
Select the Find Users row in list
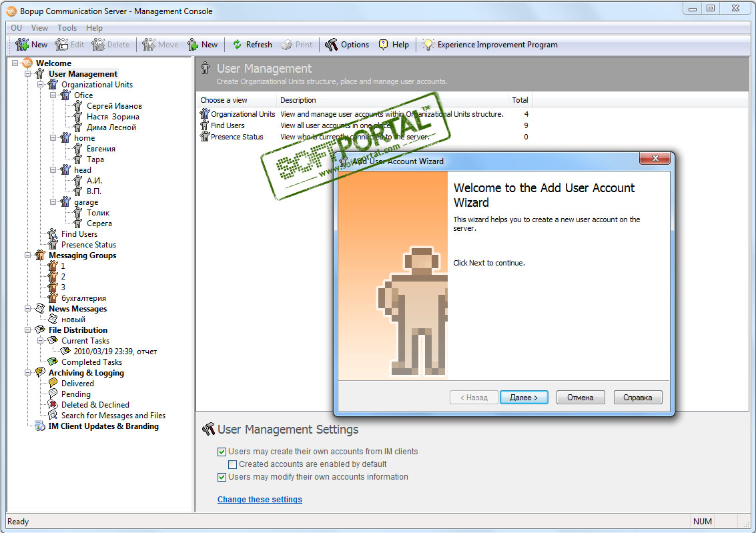coord(366,125)
